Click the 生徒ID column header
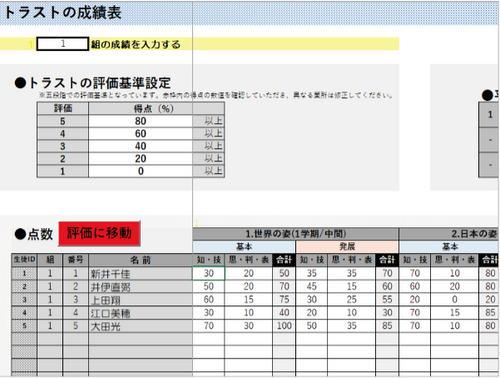Image resolution: width=500 pixels, height=378 pixels. point(24,260)
